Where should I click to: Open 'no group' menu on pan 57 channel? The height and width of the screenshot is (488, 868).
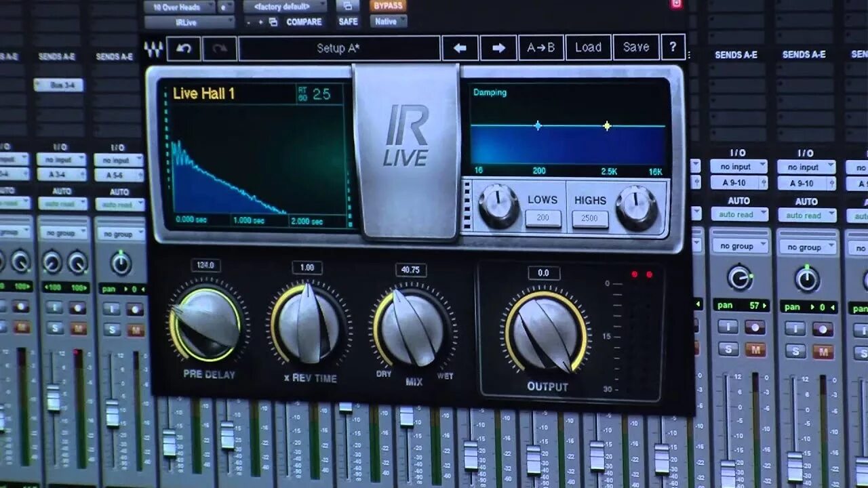[x=741, y=247]
